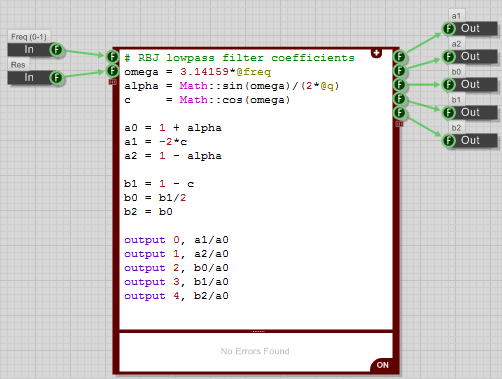502x379 pixels.
Task: Click the 'output 1, a2/a0' line
Action: [x=176, y=254]
